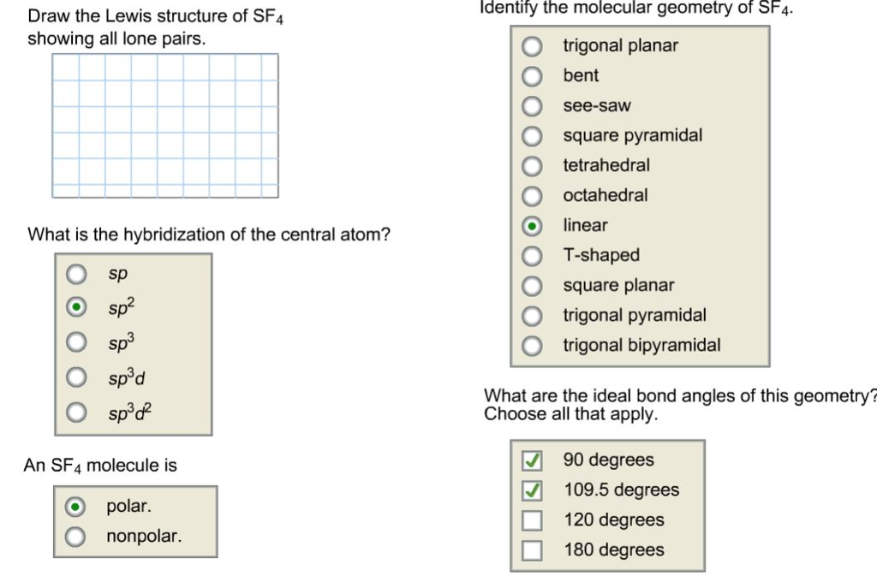The image size is (877, 588).
Task: Choose bent molecular geometry
Action: 532,76
